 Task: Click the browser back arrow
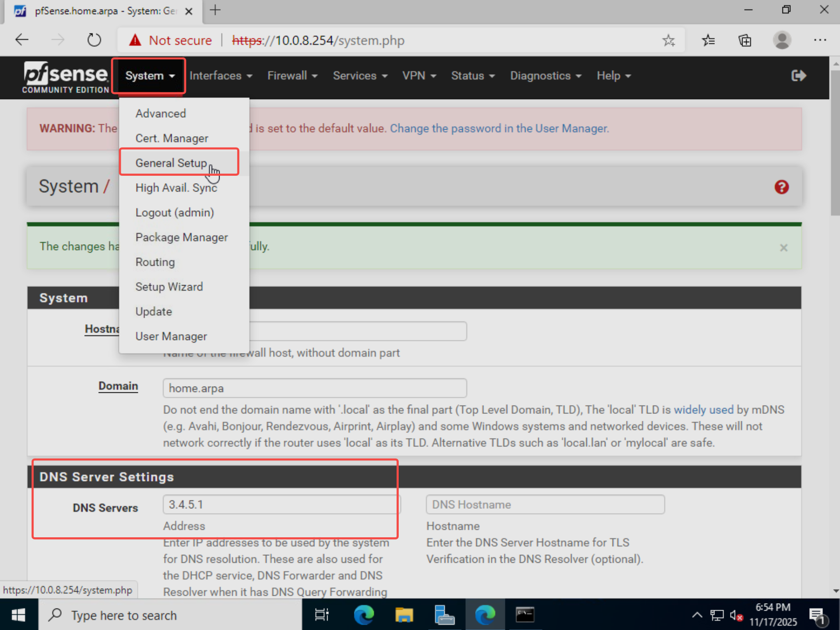22,40
